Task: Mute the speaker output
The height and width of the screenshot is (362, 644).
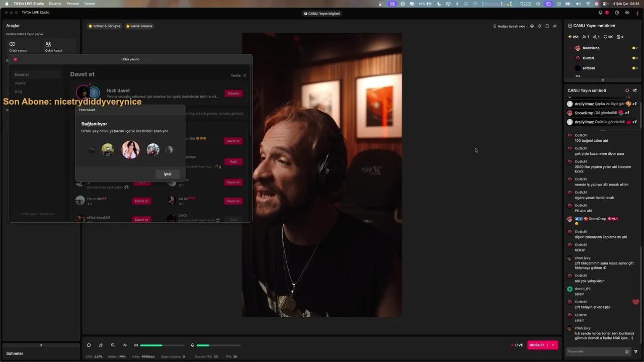Action: [136, 345]
